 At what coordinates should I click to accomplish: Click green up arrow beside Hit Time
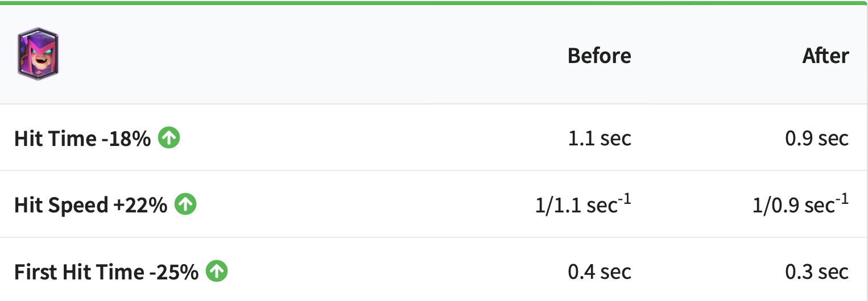(169, 137)
